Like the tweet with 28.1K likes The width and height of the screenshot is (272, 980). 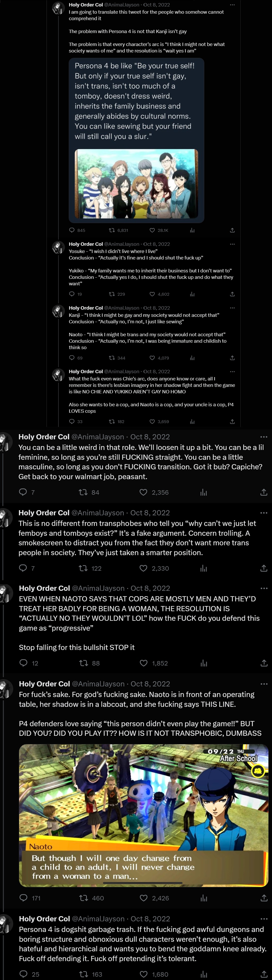(152, 230)
